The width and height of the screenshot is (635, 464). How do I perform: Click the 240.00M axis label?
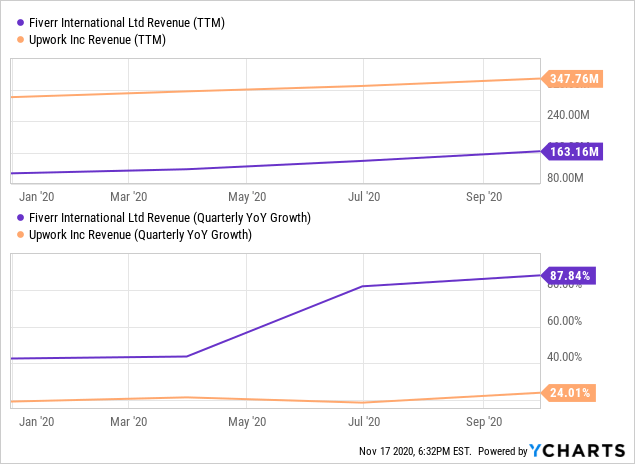tap(568, 115)
